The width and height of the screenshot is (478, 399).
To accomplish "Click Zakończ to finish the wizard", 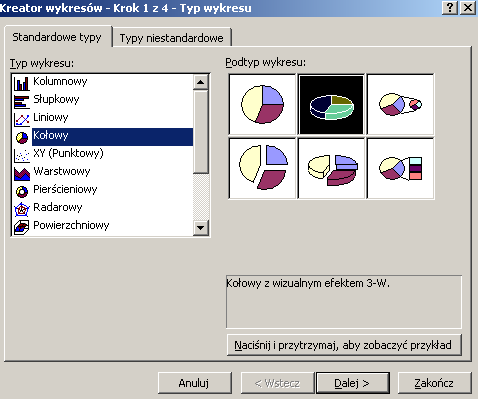I will (x=434, y=383).
